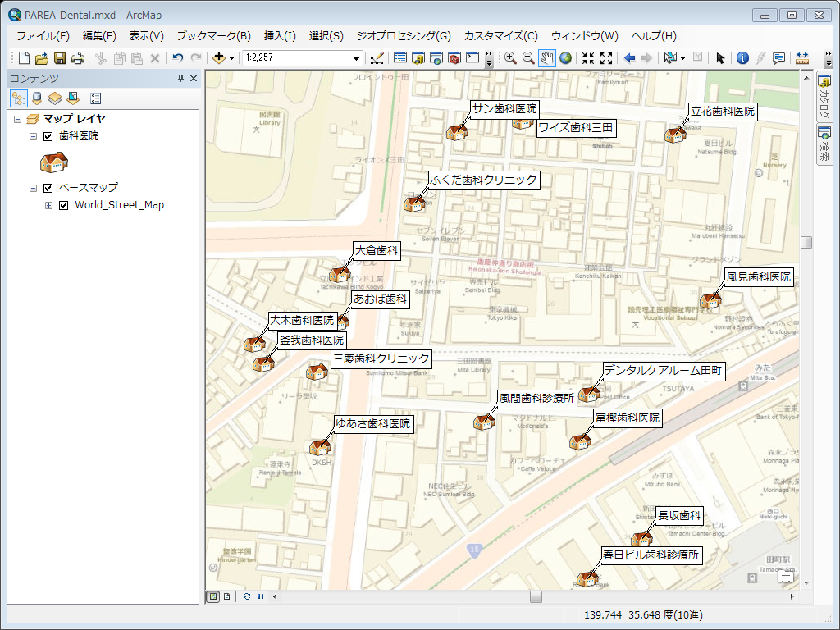Open the map scale 1:2,257 dropdown

356,58
